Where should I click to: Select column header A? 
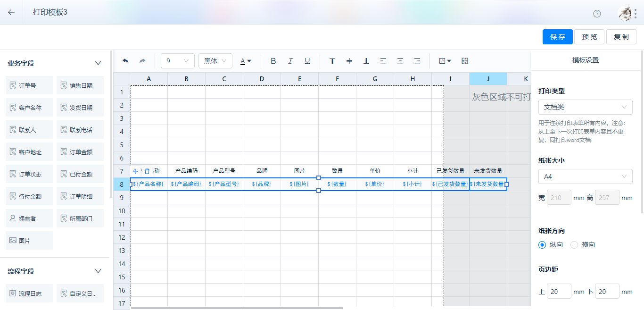click(x=149, y=79)
